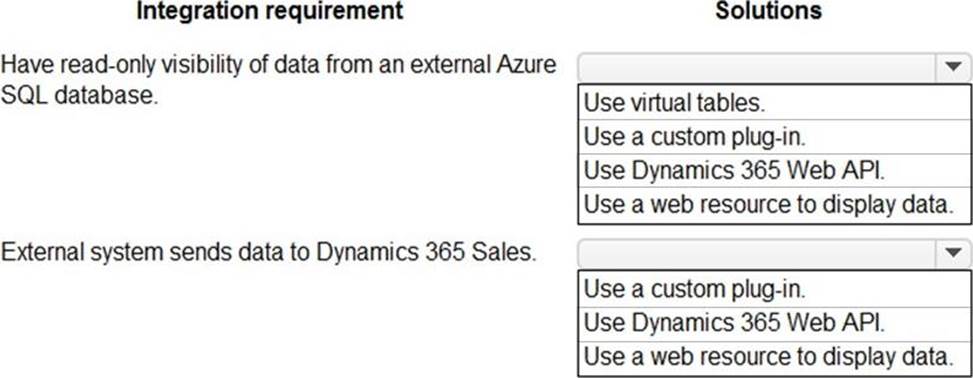
Task: Click the 'Integration requirement' column heading
Action: tap(269, 11)
